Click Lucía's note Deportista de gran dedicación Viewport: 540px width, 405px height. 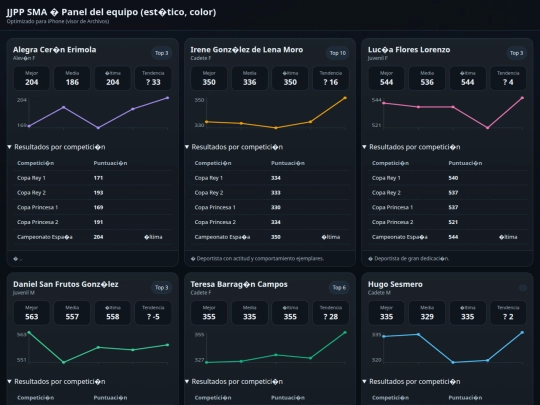pyautogui.click(x=408, y=258)
